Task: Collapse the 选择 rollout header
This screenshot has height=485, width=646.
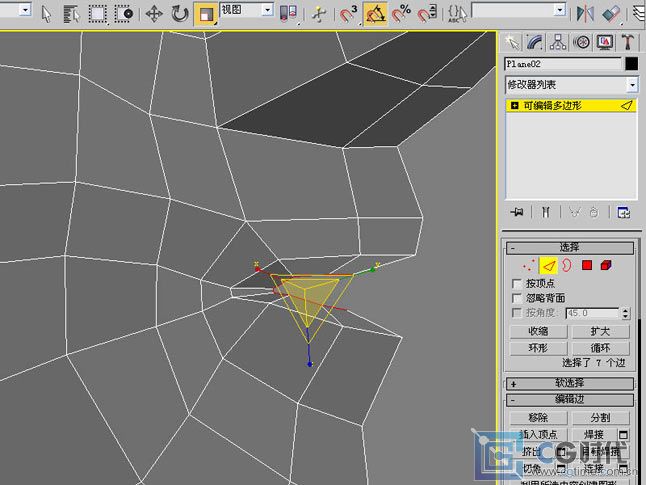Action: pyautogui.click(x=570, y=248)
